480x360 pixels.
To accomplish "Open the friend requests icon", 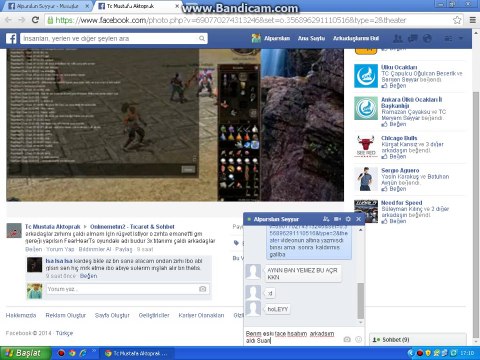I will (398, 39).
